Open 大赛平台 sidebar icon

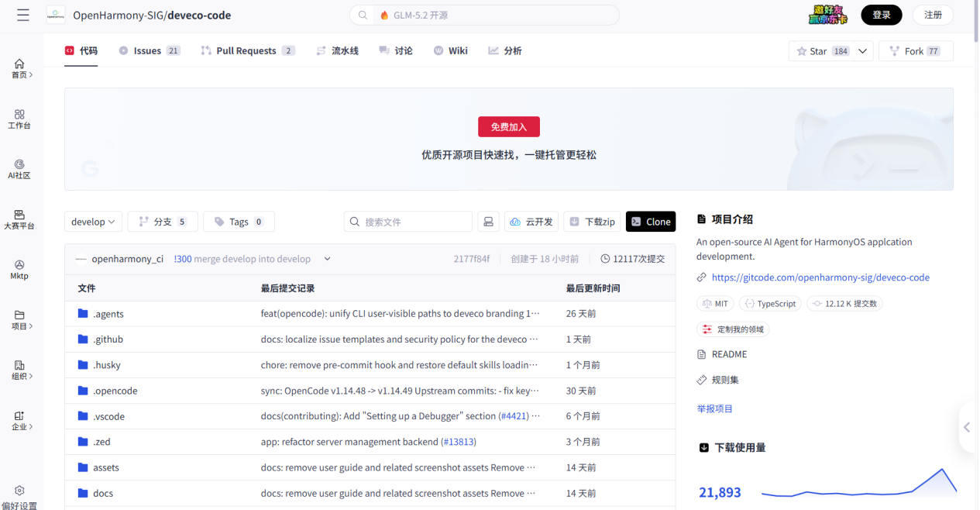pos(19,215)
